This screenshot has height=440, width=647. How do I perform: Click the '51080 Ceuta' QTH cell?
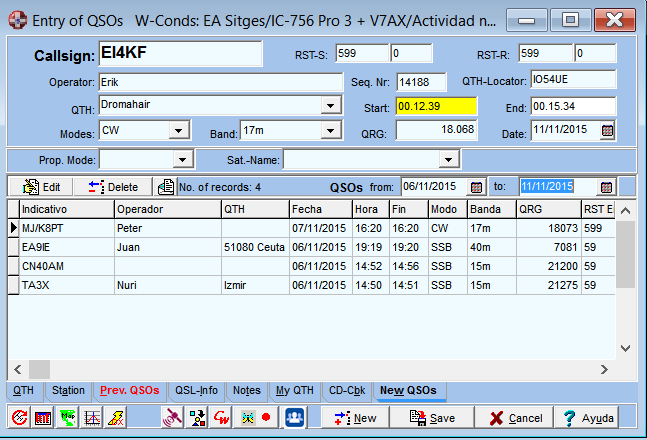coord(255,247)
